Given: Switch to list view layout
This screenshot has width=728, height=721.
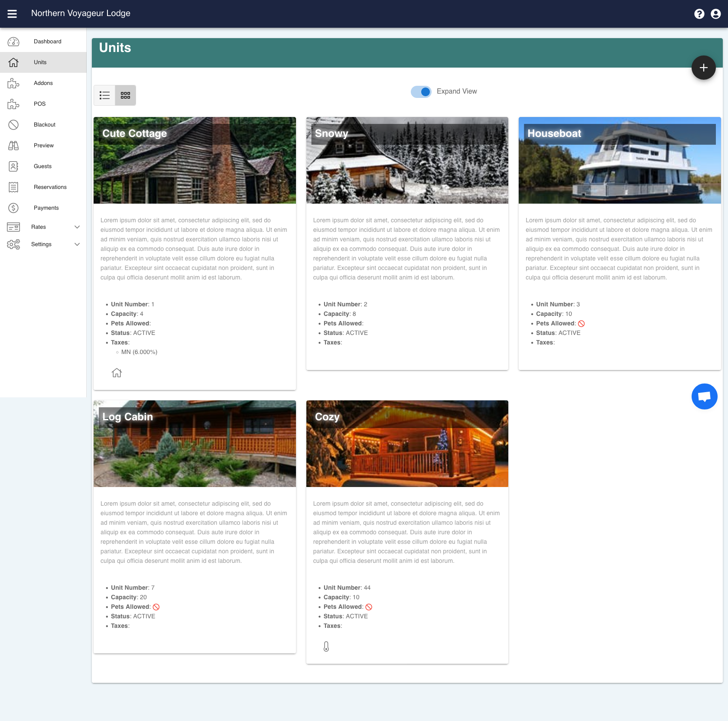Looking at the screenshot, I should pyautogui.click(x=104, y=95).
